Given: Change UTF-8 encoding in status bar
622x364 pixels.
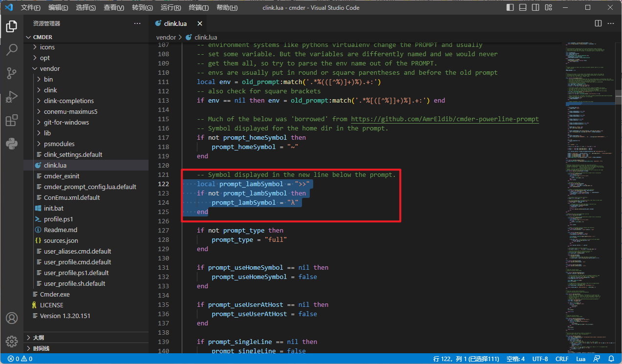Looking at the screenshot, I should pyautogui.click(x=540, y=359).
